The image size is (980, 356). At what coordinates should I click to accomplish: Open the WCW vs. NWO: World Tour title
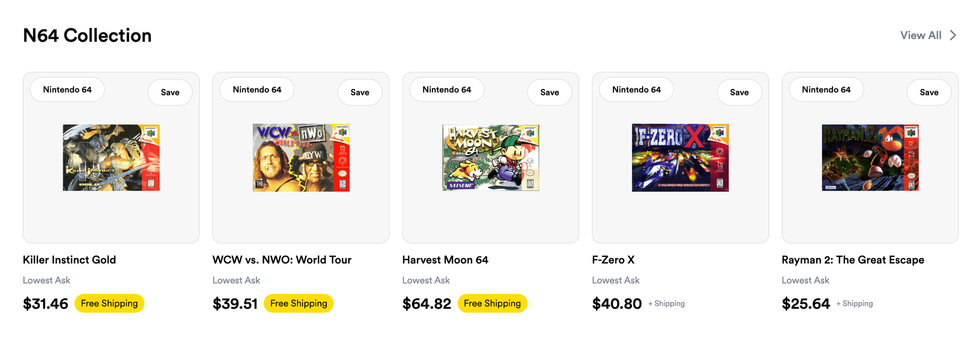[282, 260]
